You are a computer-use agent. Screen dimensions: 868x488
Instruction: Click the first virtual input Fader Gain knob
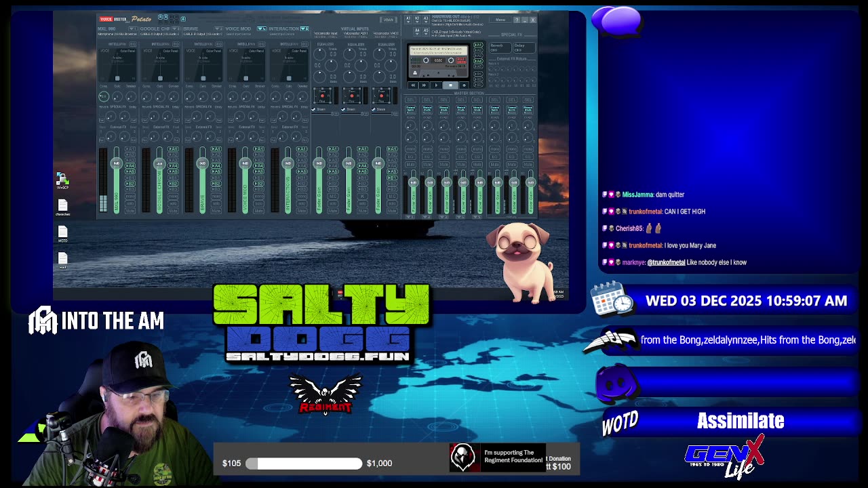(319, 163)
